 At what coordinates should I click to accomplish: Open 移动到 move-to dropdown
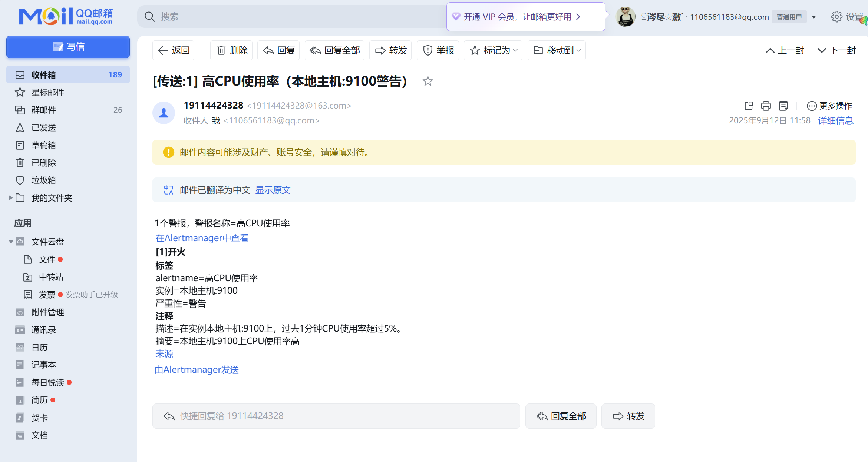click(x=557, y=50)
